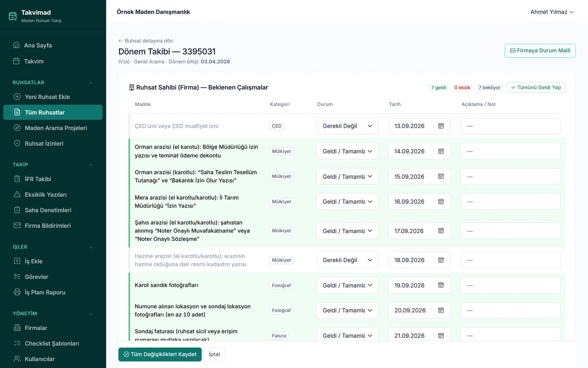Open Ruhsat İzinleri page
The image size is (588, 368).
point(53,144)
